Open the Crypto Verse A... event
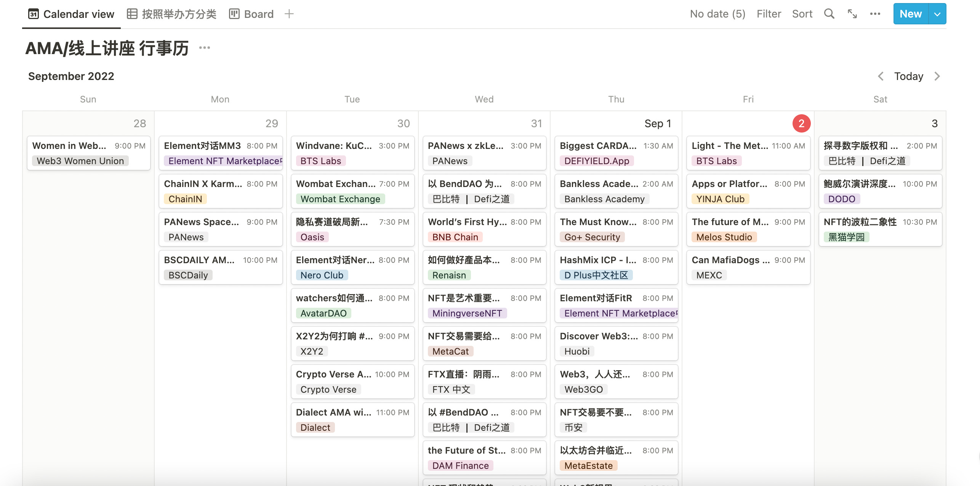Screen dimensions: 980x486 pyautogui.click(x=352, y=382)
